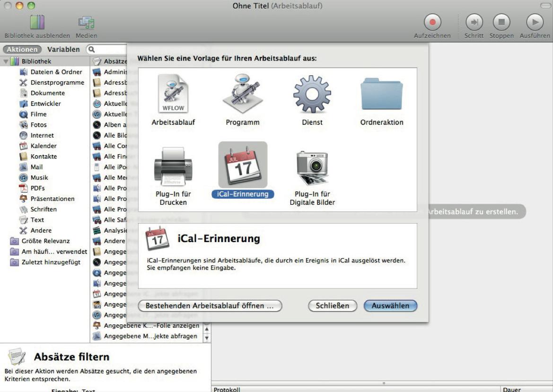The image size is (553, 392).
Task: Click the Schließen button
Action: tap(332, 305)
